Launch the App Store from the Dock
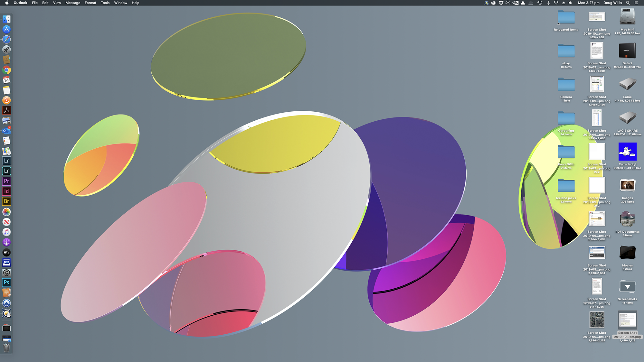Viewport: 644px width, 362px height. [6, 29]
